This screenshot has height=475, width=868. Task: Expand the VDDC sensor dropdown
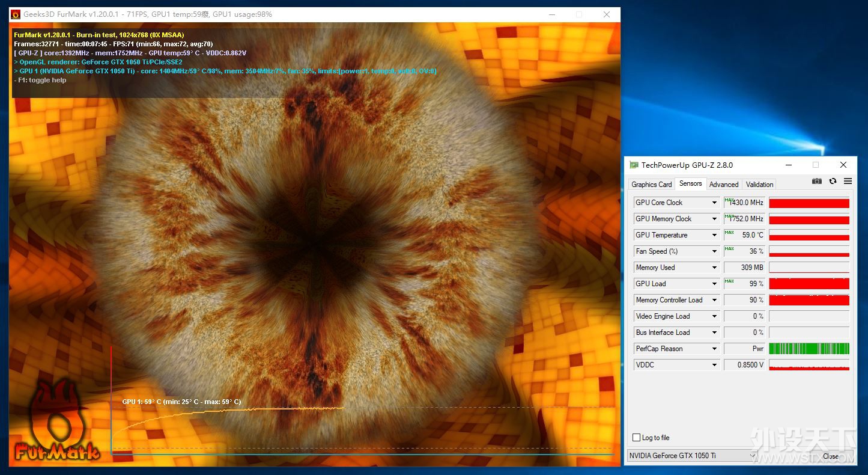pyautogui.click(x=714, y=365)
